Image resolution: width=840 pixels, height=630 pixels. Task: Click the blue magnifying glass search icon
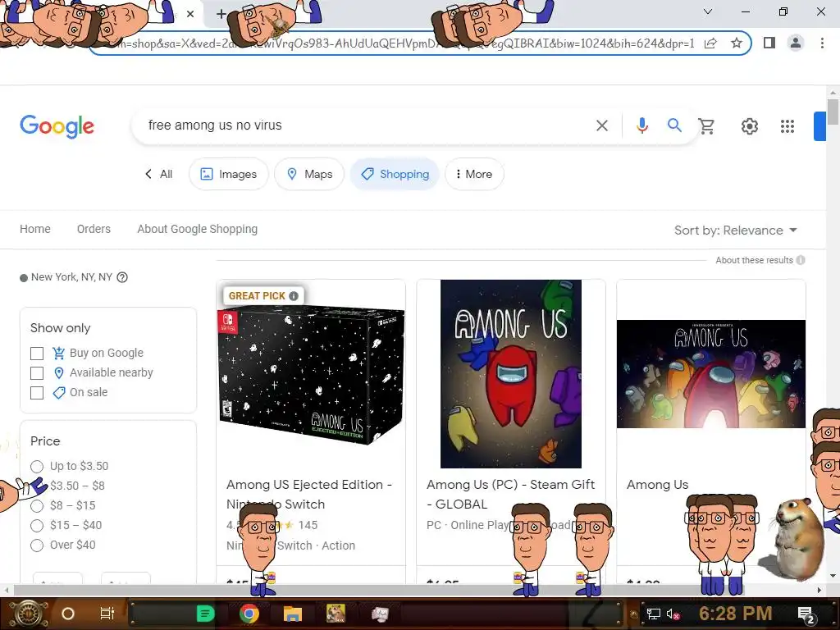[674, 126]
